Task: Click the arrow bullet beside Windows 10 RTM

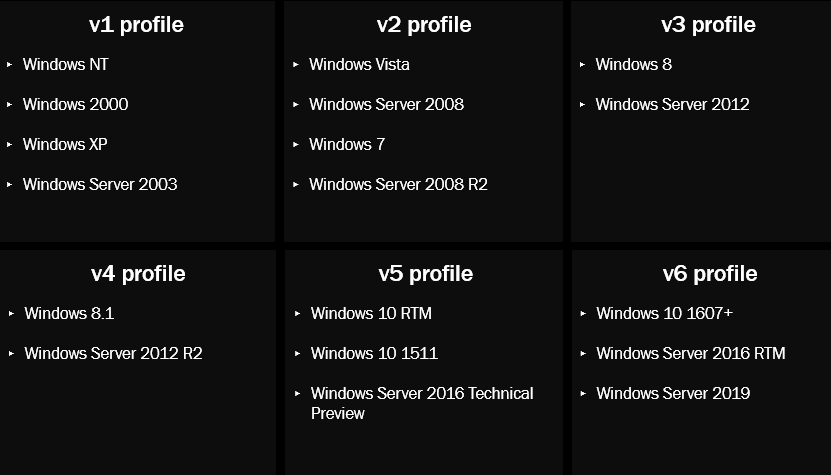Action: click(x=297, y=313)
